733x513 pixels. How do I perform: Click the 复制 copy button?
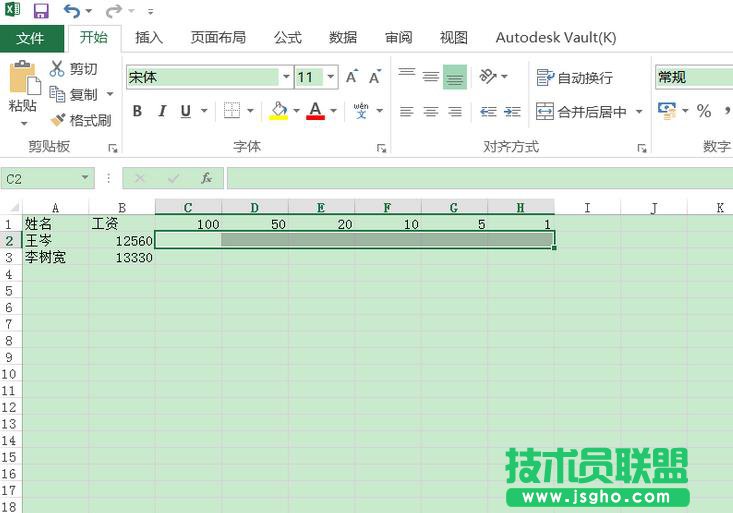[73, 94]
